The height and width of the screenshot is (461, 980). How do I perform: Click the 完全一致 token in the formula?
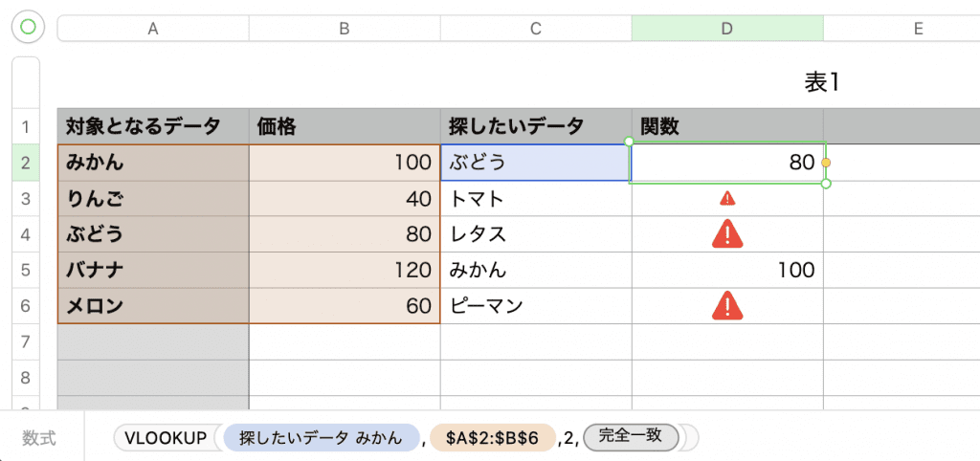631,437
